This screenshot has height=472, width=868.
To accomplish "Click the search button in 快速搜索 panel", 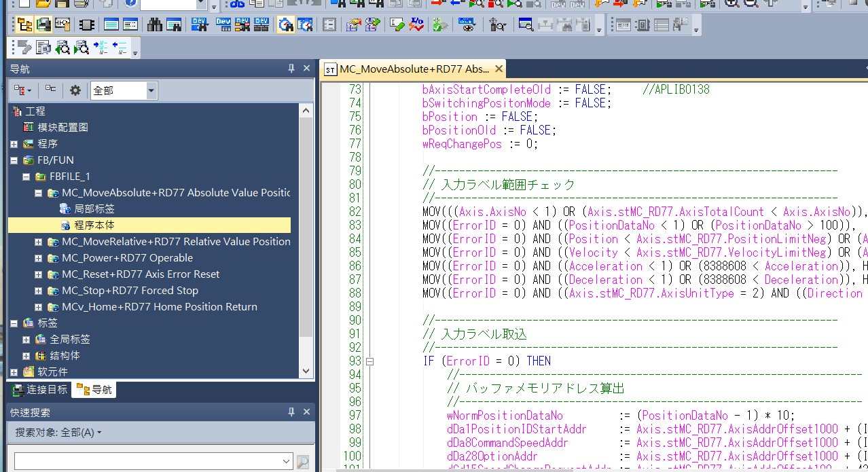I will pyautogui.click(x=303, y=462).
